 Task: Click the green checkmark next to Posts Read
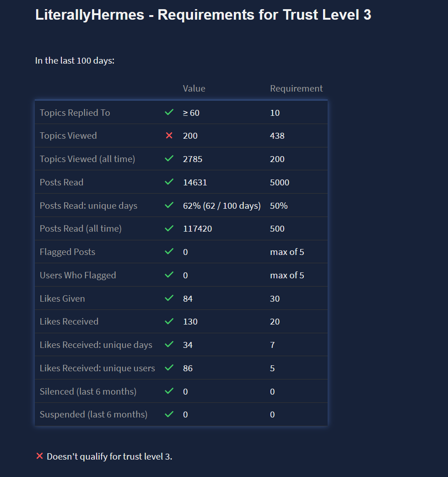pyautogui.click(x=169, y=182)
